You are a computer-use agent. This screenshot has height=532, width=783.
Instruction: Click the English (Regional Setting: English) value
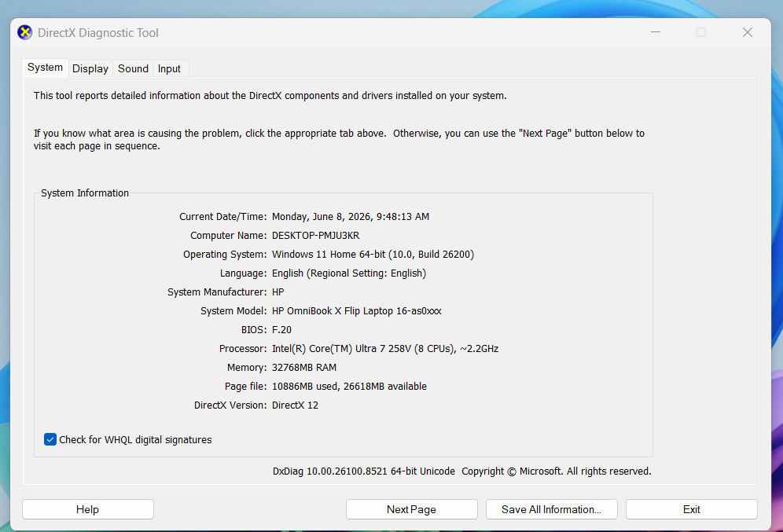point(348,273)
